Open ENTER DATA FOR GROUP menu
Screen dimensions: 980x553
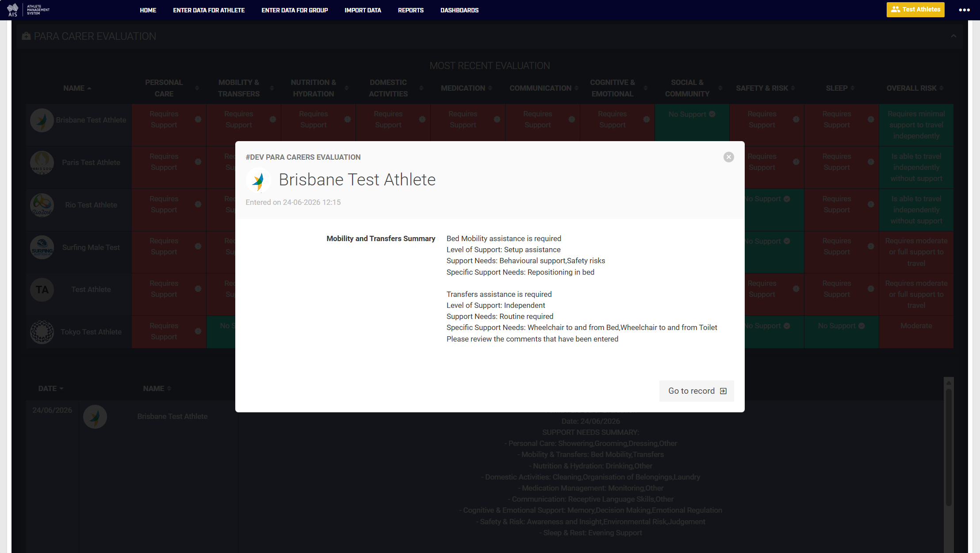pyautogui.click(x=295, y=10)
